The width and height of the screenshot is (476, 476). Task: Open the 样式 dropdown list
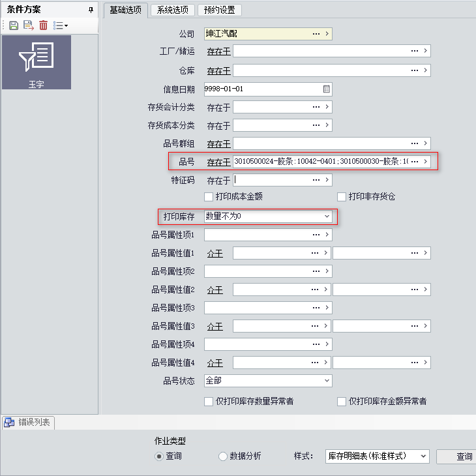423,456
